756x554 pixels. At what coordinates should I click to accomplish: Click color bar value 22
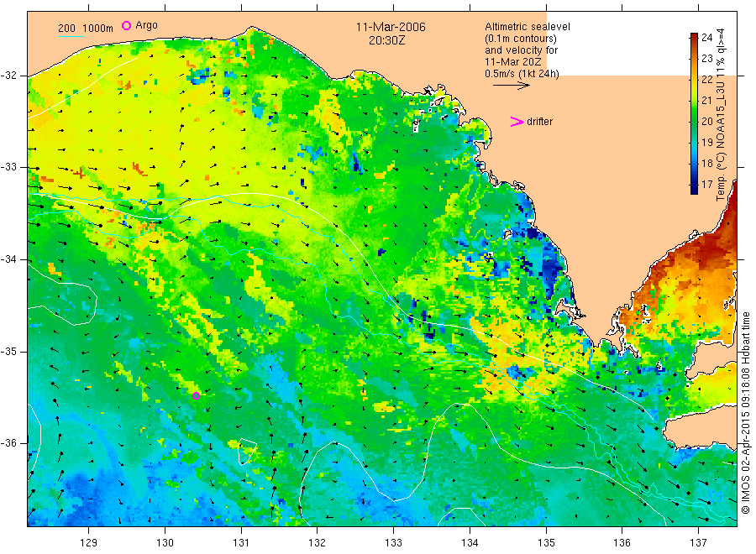pos(706,80)
